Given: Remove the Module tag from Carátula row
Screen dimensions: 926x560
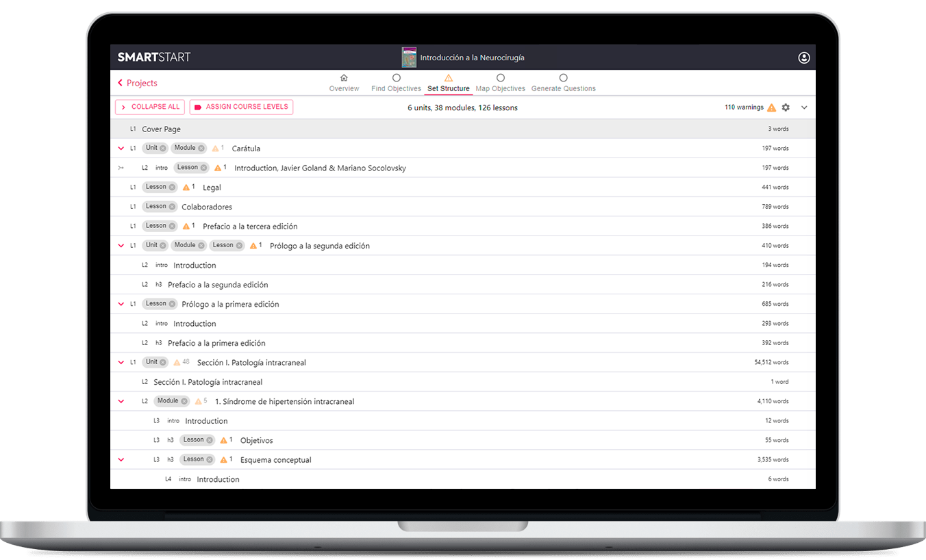Looking at the screenshot, I should [x=199, y=148].
